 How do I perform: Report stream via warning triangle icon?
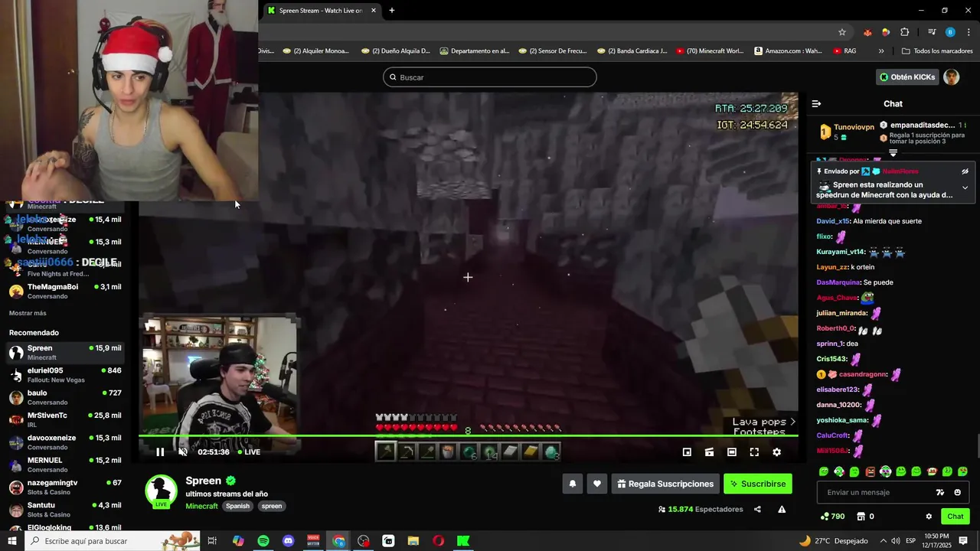tap(782, 509)
